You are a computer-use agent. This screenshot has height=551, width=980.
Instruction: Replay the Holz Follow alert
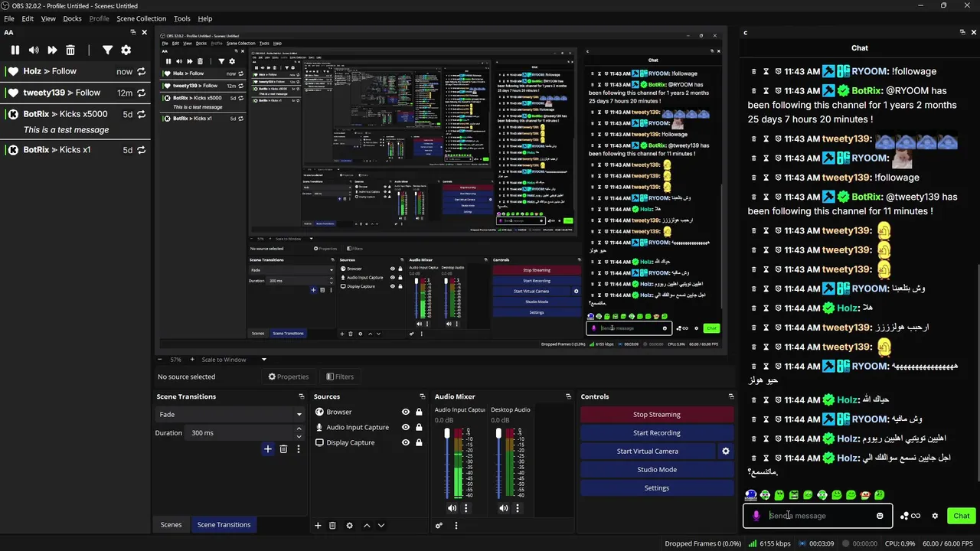[x=141, y=71]
